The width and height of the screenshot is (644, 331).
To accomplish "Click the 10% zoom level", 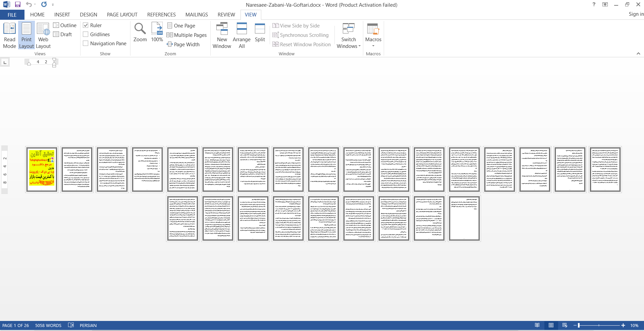I will tap(634, 325).
